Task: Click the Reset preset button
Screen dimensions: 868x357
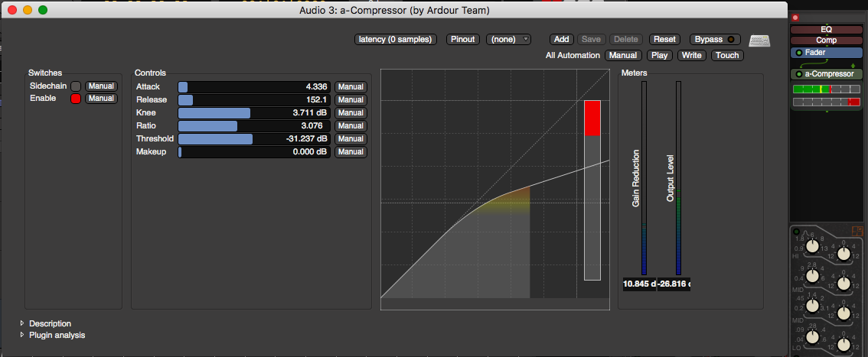Action: (664, 39)
